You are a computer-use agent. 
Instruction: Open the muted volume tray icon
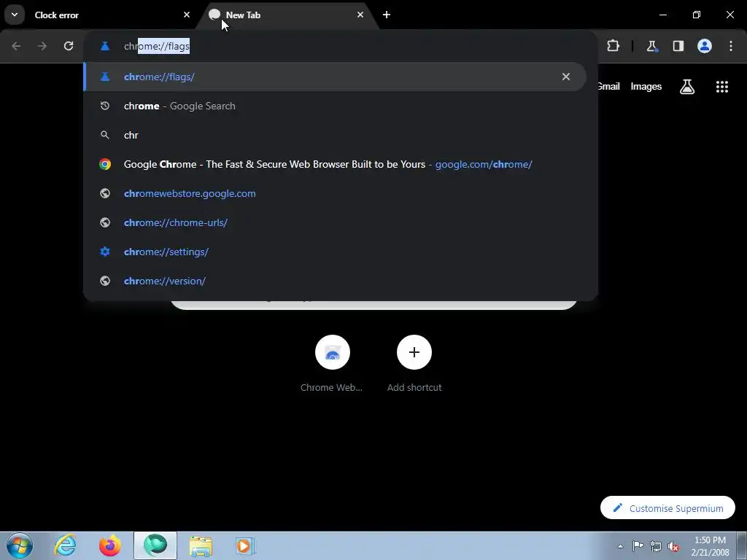[x=673, y=546]
